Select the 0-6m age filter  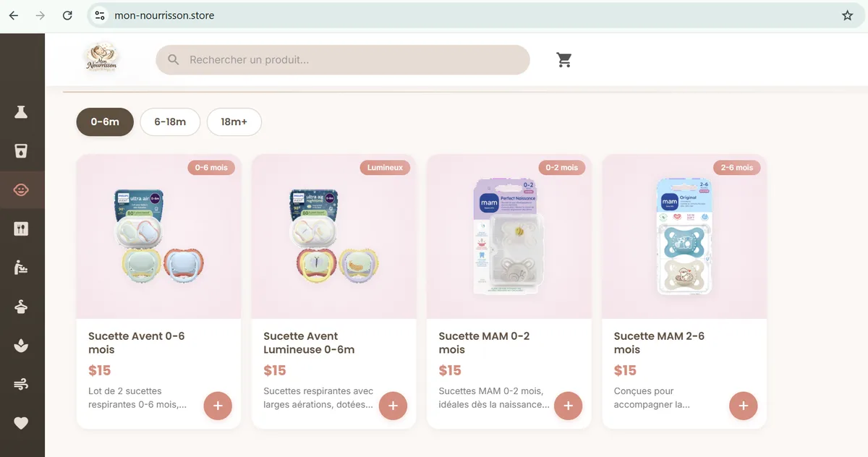[104, 121]
